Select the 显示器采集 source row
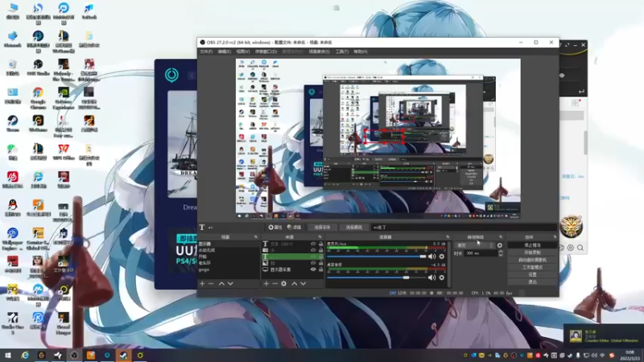The width and height of the screenshot is (644, 362). point(293,269)
